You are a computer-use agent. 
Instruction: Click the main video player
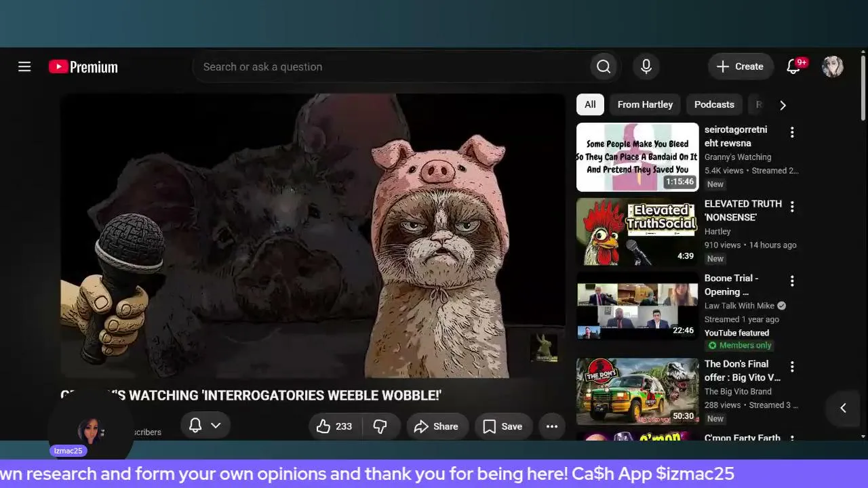coord(313,236)
